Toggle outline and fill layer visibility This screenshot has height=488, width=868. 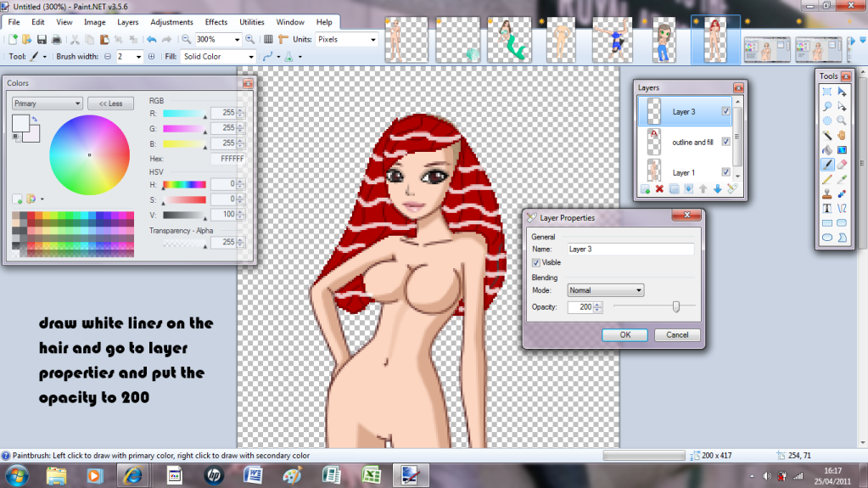[725, 142]
